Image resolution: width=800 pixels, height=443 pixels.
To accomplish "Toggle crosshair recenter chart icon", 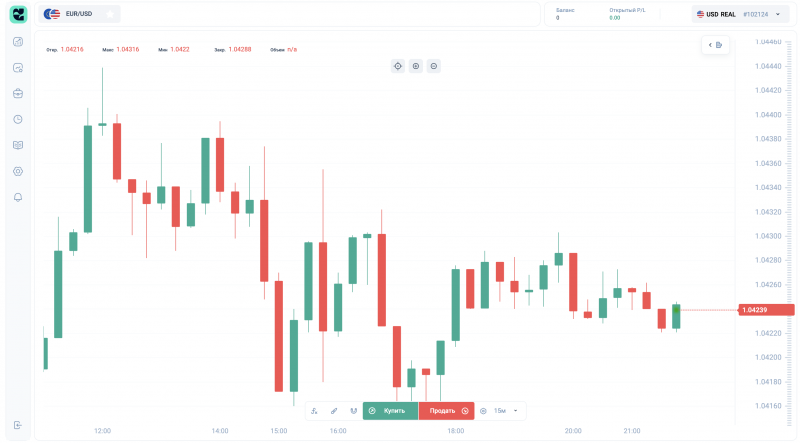I will tap(398, 66).
